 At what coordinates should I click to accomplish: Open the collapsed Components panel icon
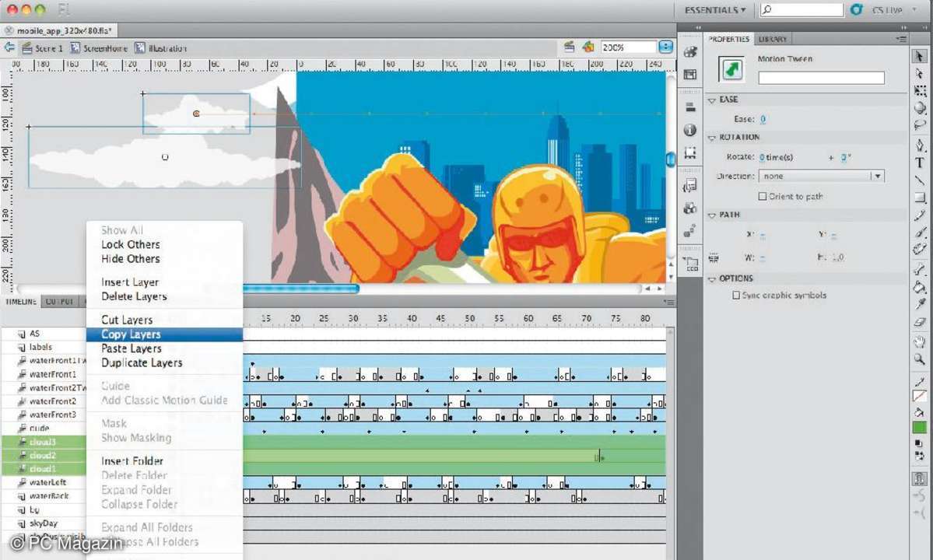pyautogui.click(x=690, y=208)
